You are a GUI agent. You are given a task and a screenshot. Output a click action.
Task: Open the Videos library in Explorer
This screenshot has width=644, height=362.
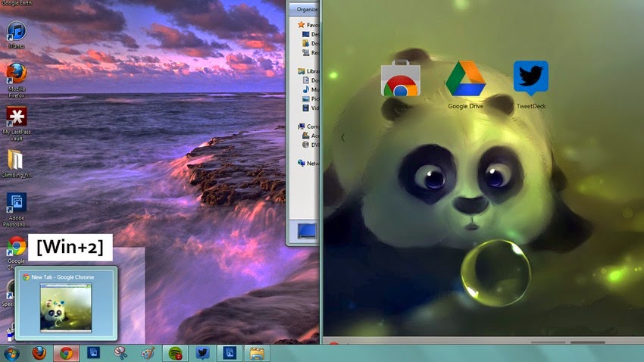pos(311,108)
